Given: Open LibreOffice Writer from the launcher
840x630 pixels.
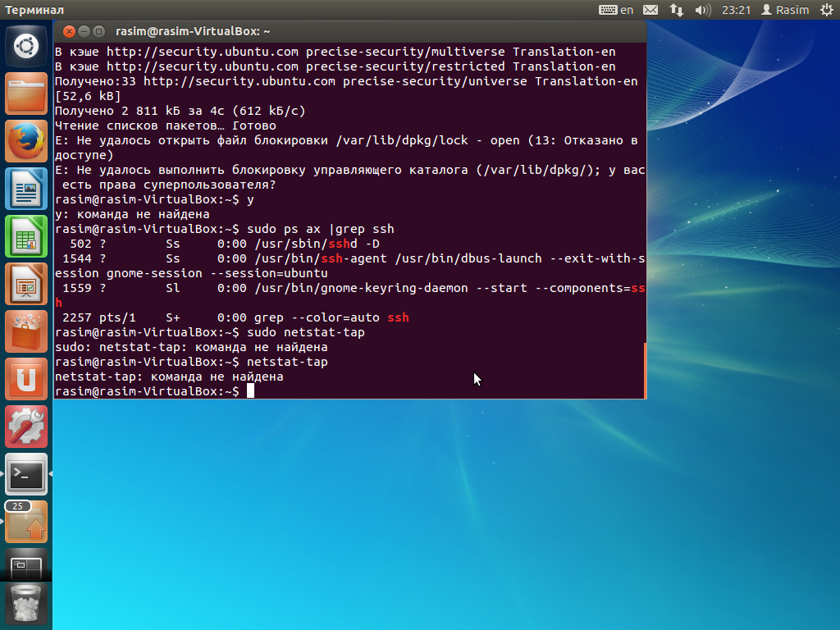Looking at the screenshot, I should coord(26,189).
